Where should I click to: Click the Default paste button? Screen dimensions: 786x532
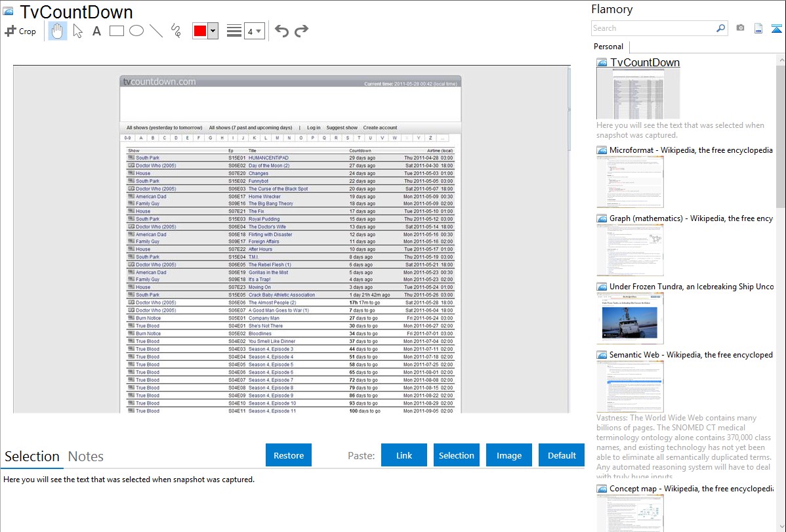(562, 455)
